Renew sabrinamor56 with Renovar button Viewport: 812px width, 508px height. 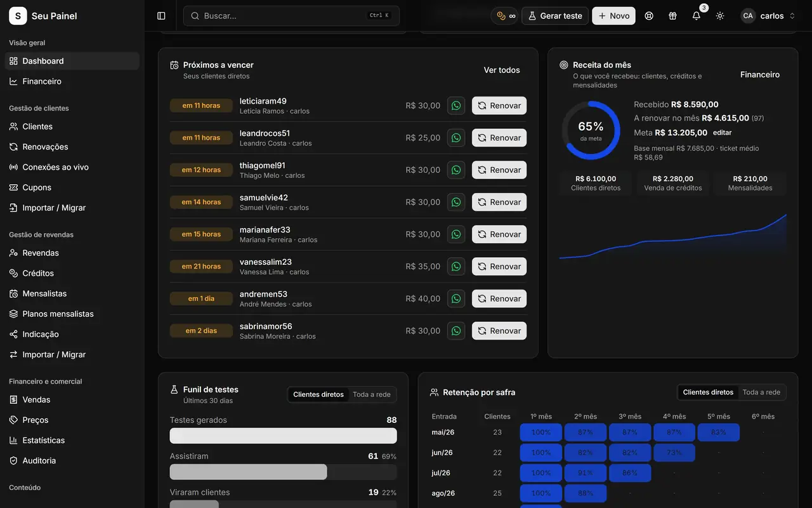(499, 331)
